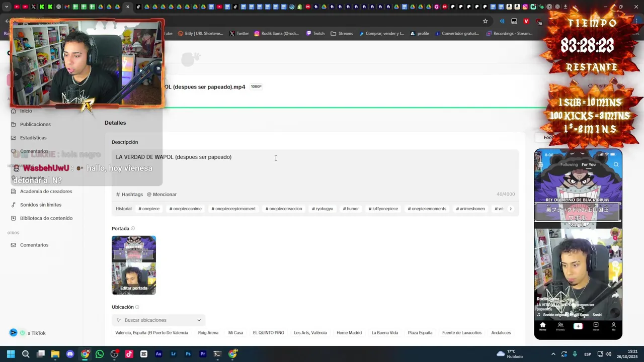Click the Academia de creadores icon
Image resolution: width=644 pixels, height=362 pixels.
click(14, 192)
